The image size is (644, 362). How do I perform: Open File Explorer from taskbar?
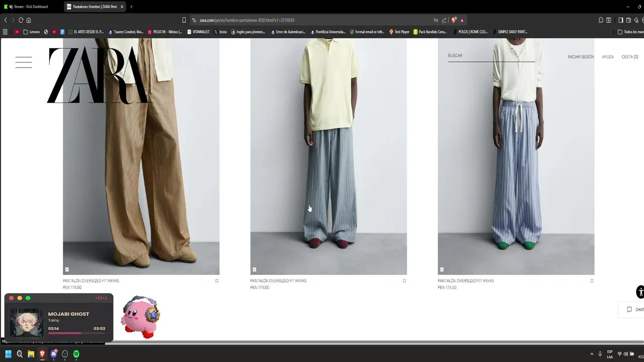click(31, 354)
